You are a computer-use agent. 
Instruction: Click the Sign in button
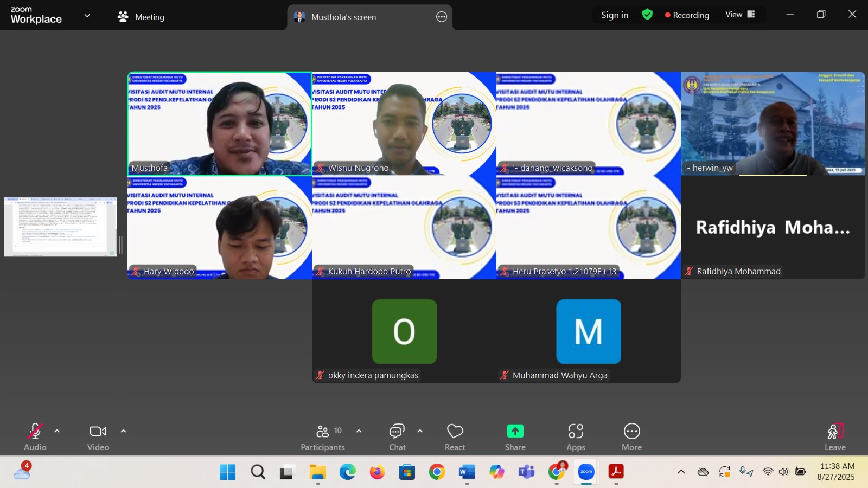(x=614, y=15)
